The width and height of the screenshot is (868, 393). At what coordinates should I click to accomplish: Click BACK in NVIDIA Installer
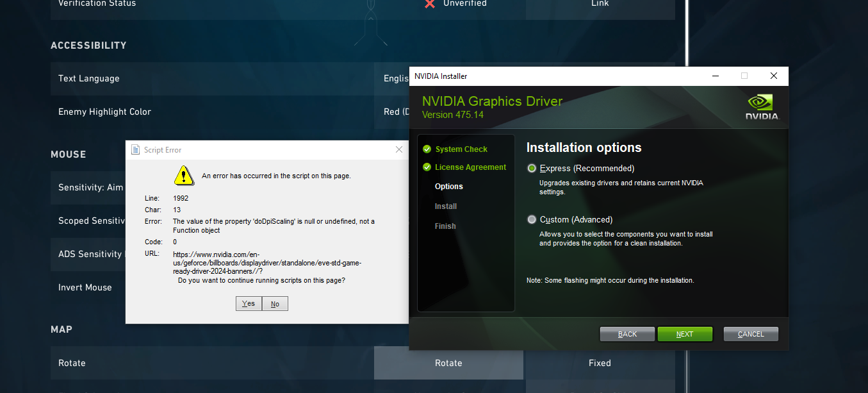(627, 334)
